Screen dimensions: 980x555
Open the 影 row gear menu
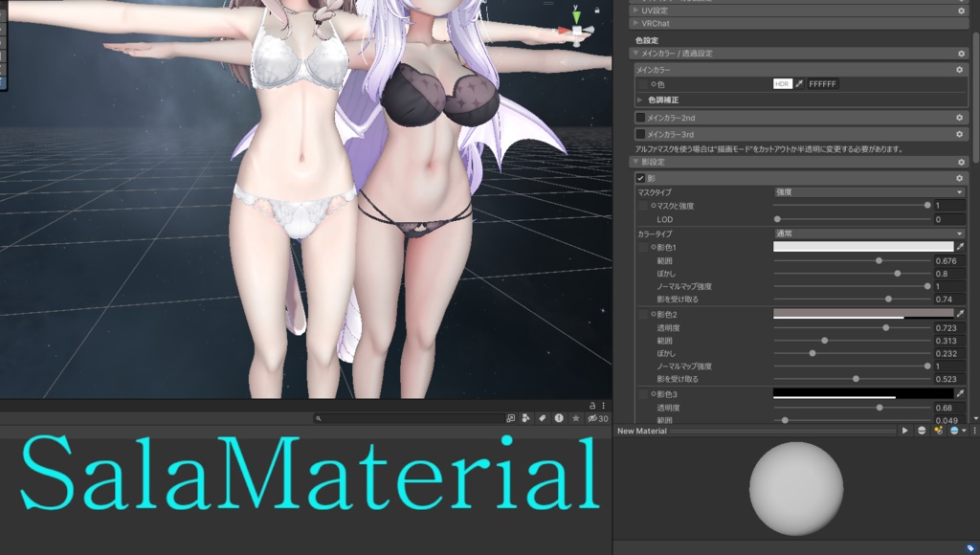(959, 178)
